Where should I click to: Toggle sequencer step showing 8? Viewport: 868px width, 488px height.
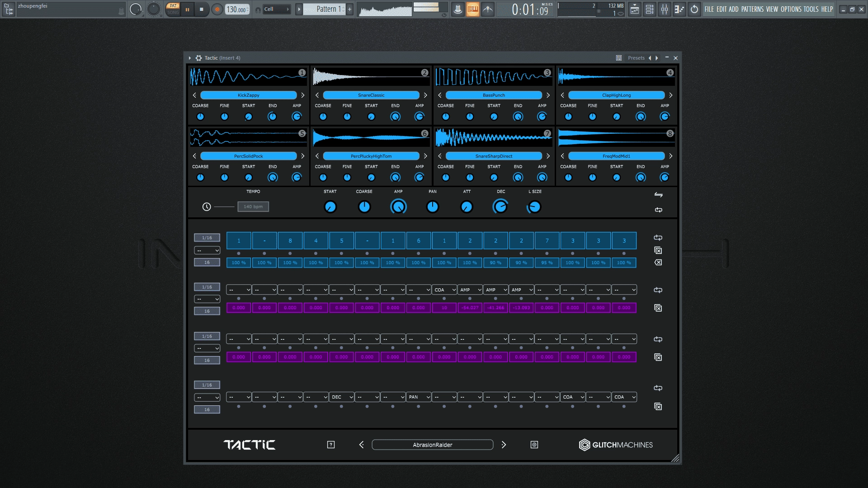(x=290, y=241)
